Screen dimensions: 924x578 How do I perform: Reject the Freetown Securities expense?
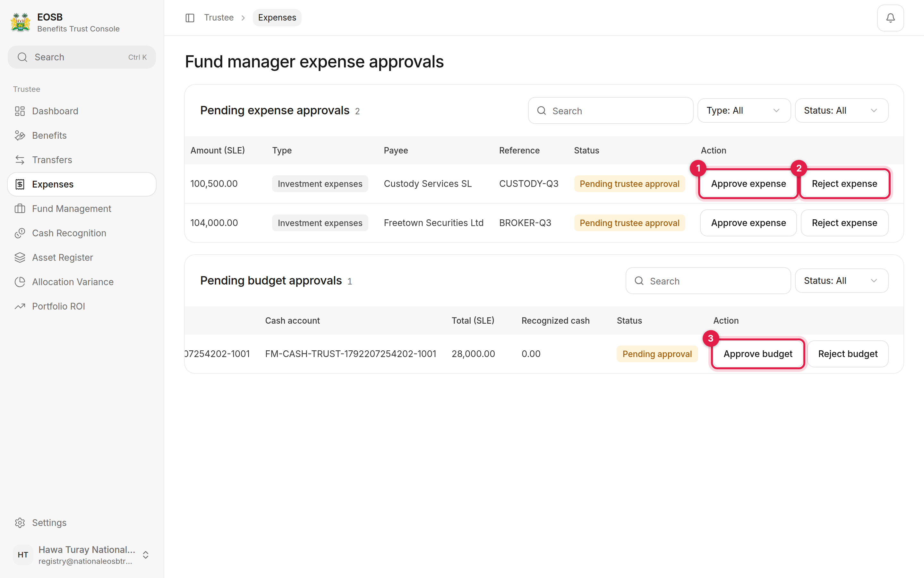844,223
